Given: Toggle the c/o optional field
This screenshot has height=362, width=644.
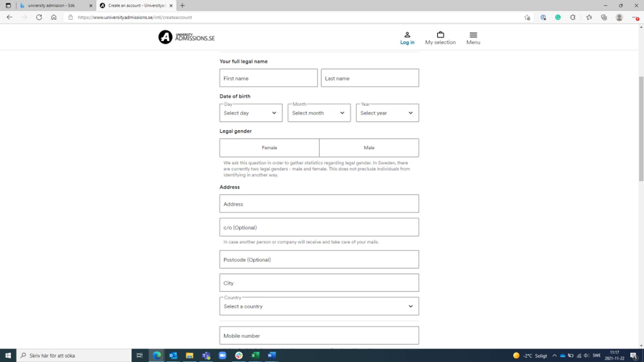Looking at the screenshot, I should (x=318, y=227).
